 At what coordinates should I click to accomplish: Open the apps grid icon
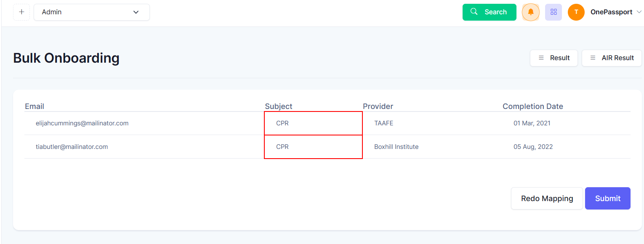click(554, 12)
